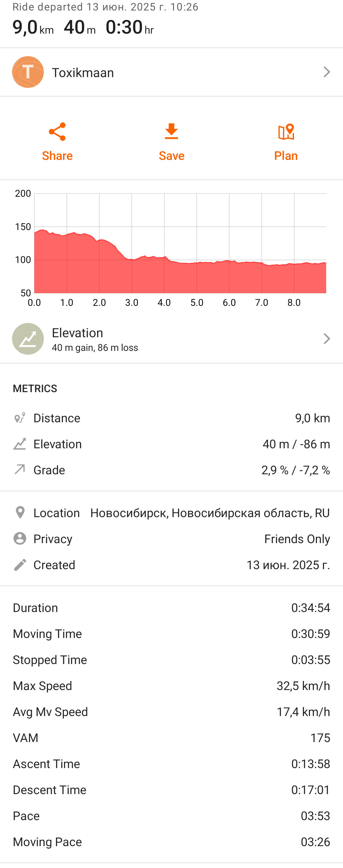
Task: Open the Elevation gain and loss row
Action: 171,339
